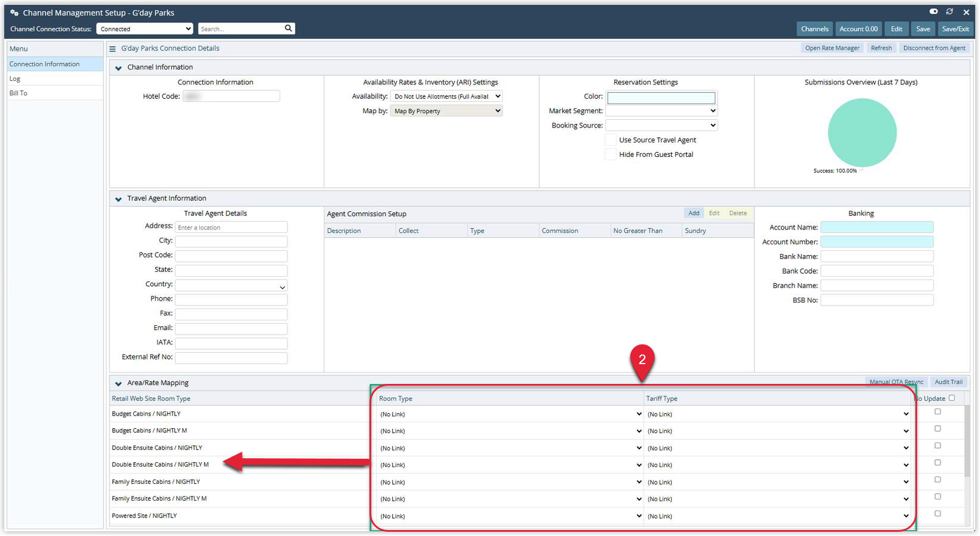980x536 pixels.
Task: Tick No Update for Family Ensuite Cabins / NIGHTLY
Action: pos(937,480)
